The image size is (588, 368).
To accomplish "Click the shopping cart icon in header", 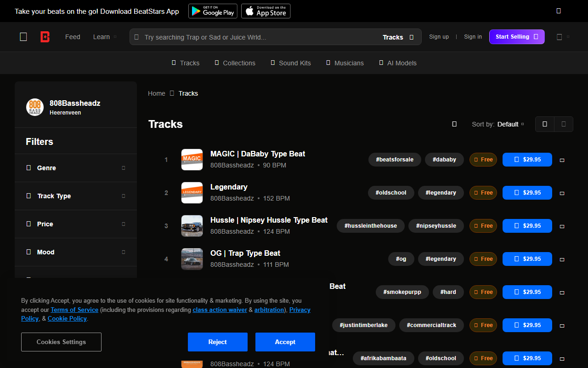I will pos(559,37).
